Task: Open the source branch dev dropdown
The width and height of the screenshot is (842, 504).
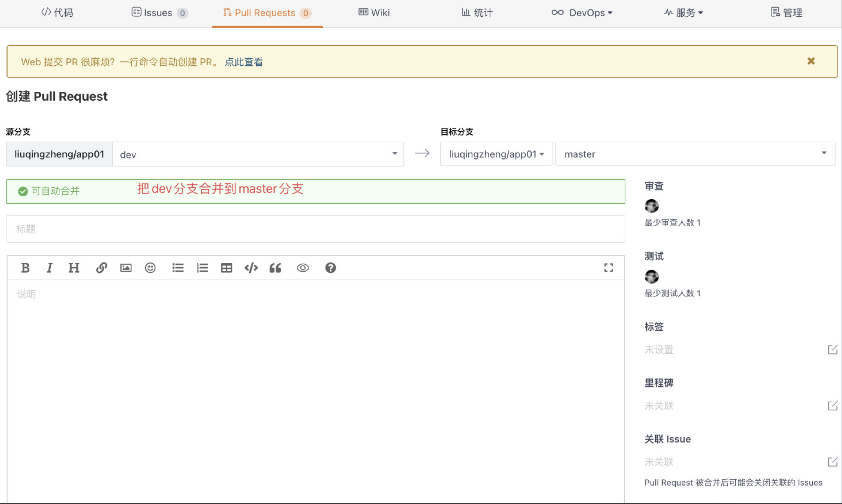Action: click(x=258, y=154)
